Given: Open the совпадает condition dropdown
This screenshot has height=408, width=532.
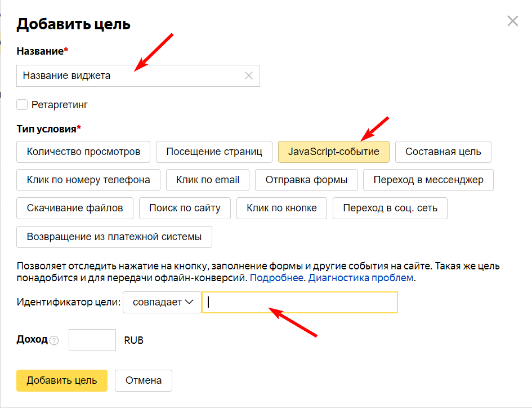Looking at the screenshot, I should [x=162, y=302].
